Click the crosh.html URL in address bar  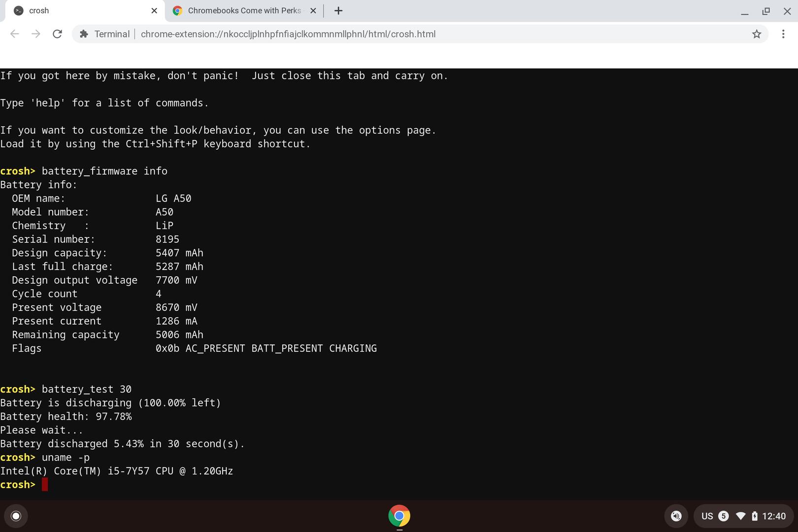pos(288,34)
